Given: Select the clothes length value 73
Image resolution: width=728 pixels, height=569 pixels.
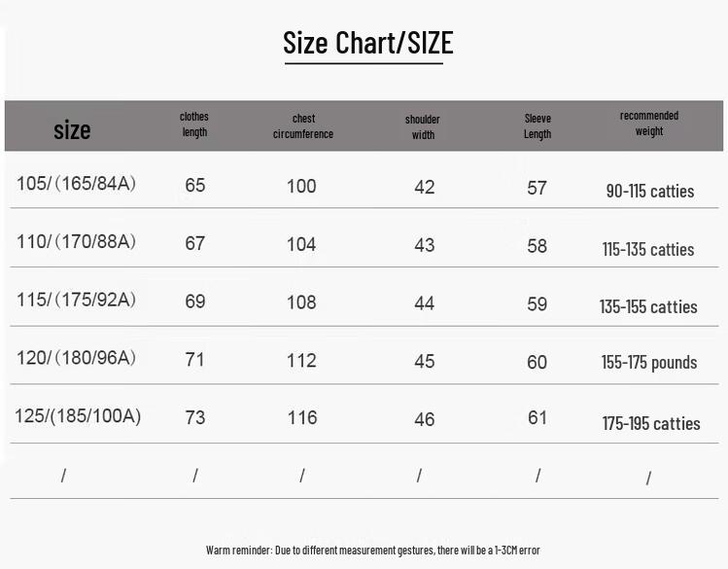Looking at the screenshot, I should point(195,417).
